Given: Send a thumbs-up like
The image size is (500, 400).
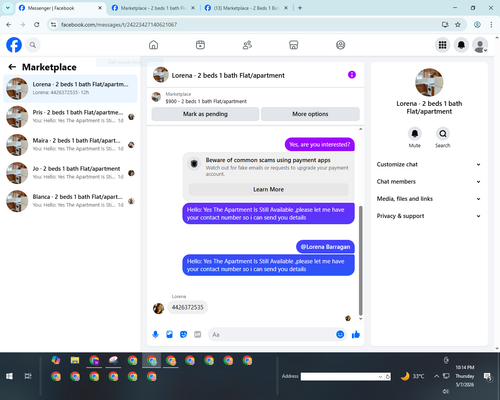Looking at the screenshot, I should pyautogui.click(x=356, y=334).
